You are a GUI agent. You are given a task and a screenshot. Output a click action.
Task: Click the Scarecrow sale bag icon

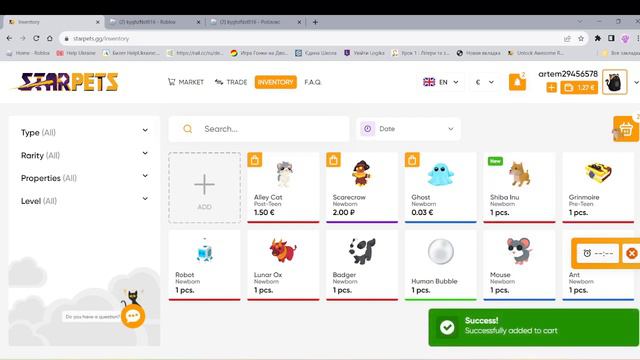333,160
